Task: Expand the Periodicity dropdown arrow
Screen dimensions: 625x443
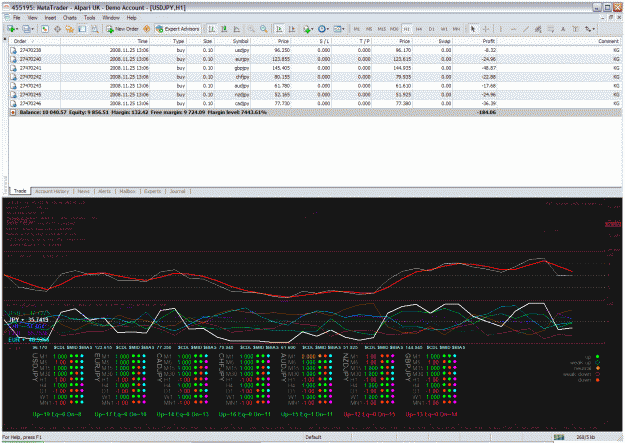Action: [328, 29]
